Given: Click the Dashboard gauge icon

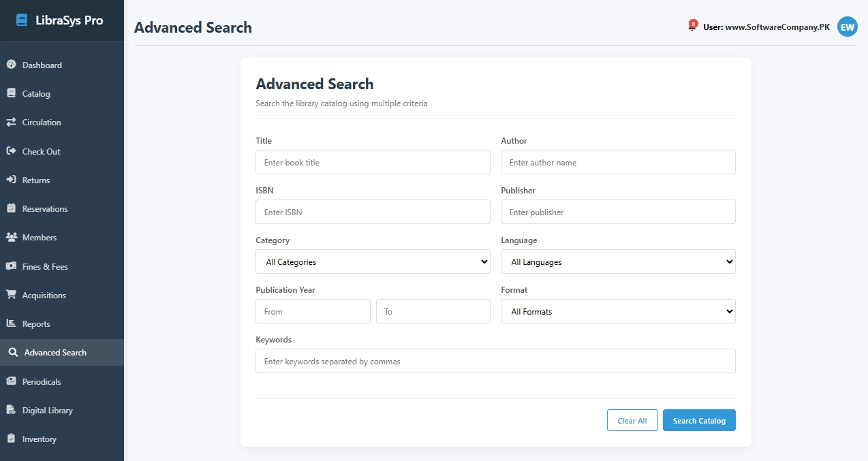Looking at the screenshot, I should point(11,65).
